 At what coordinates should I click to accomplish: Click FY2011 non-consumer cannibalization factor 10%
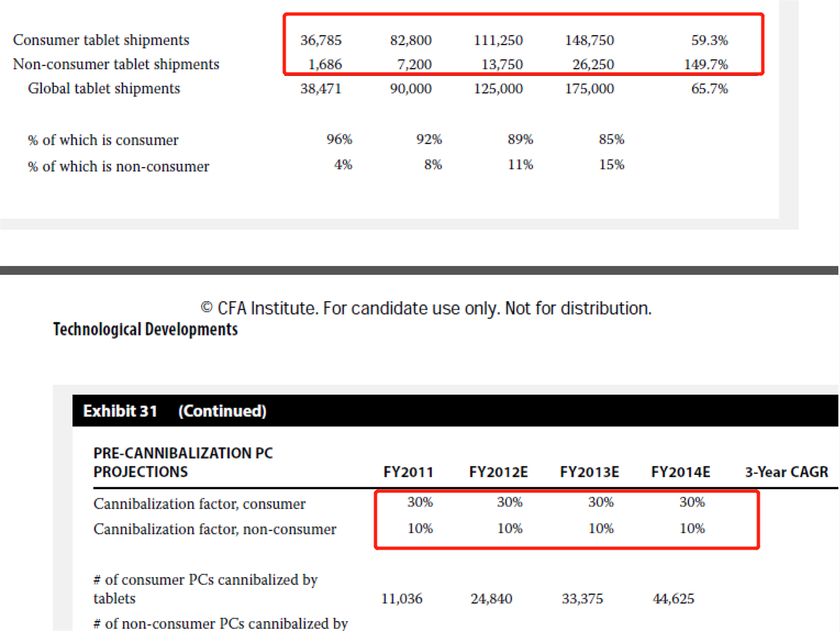(420, 528)
